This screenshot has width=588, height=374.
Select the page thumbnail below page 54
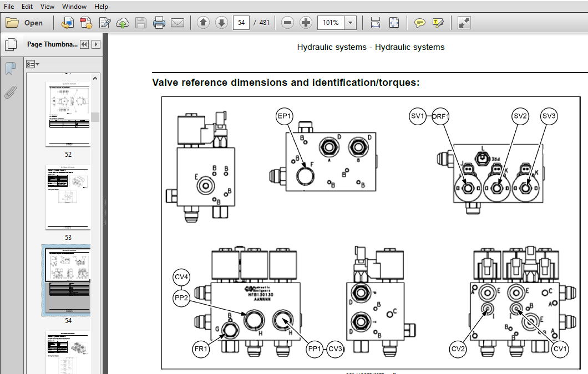point(68,352)
